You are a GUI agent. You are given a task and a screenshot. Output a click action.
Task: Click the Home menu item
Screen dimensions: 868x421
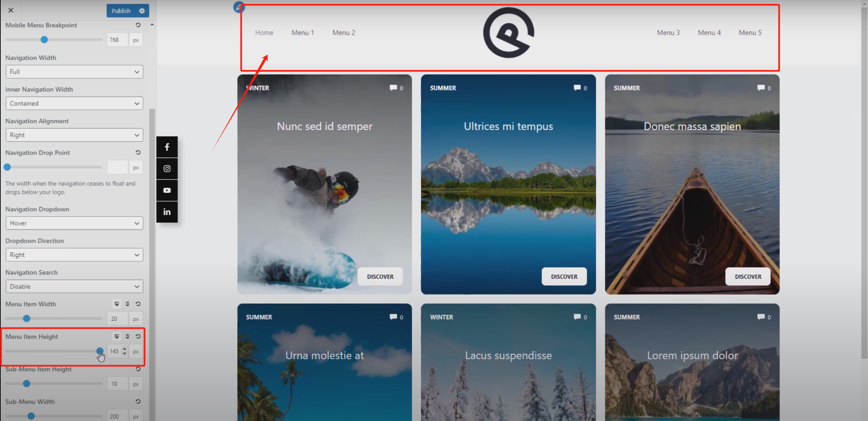tap(264, 33)
